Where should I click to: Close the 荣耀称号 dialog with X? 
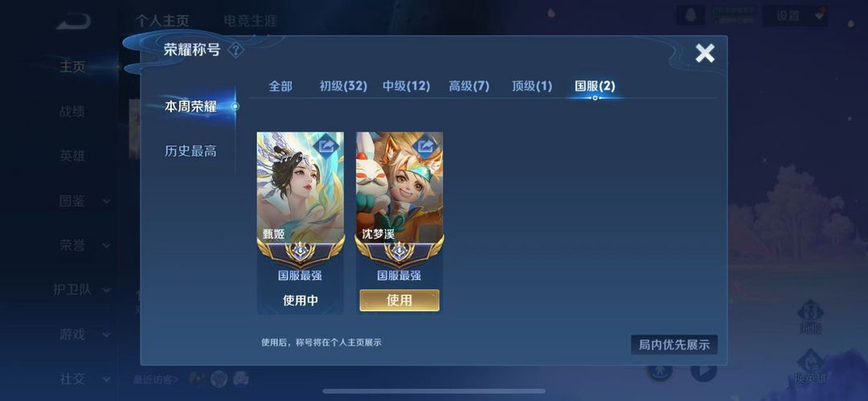(705, 53)
